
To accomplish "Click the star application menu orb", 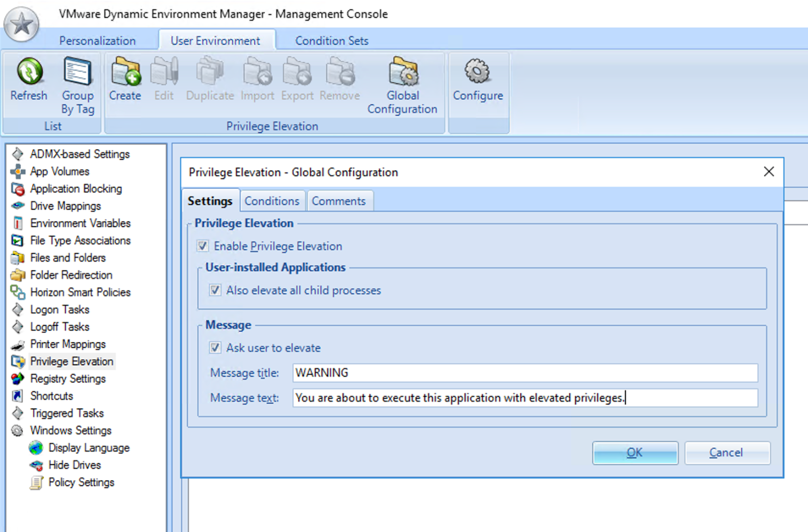I will [x=22, y=24].
